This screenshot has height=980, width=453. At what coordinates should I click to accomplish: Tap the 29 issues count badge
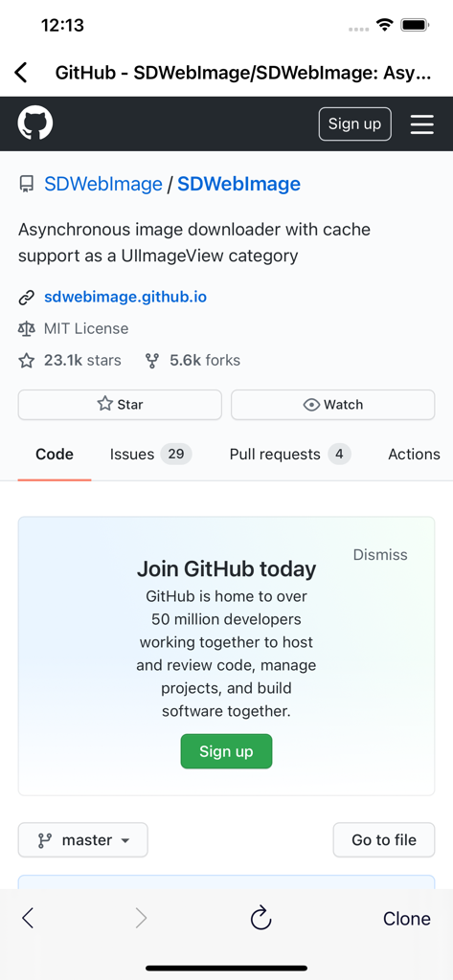pyautogui.click(x=176, y=455)
